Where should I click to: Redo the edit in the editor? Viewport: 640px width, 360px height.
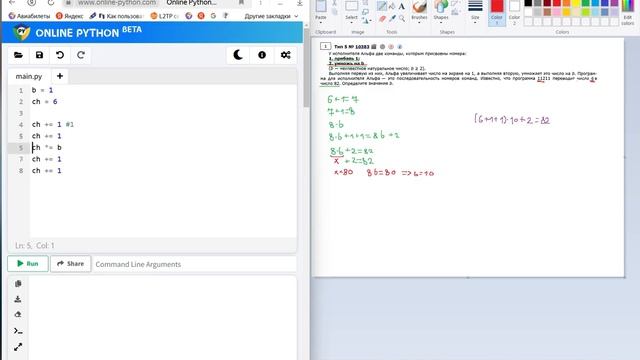[81, 55]
